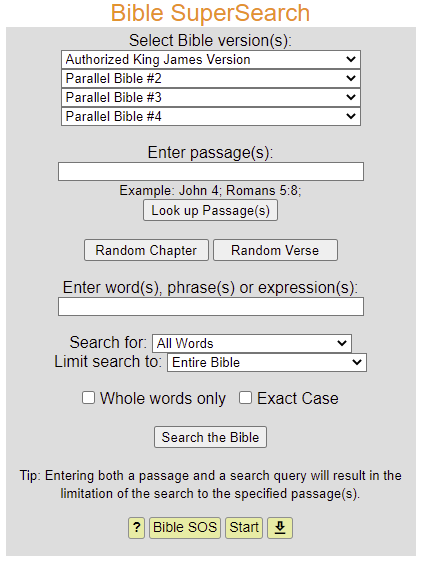
Task: Click the Bible SuperSearch title heading
Action: coord(210,13)
